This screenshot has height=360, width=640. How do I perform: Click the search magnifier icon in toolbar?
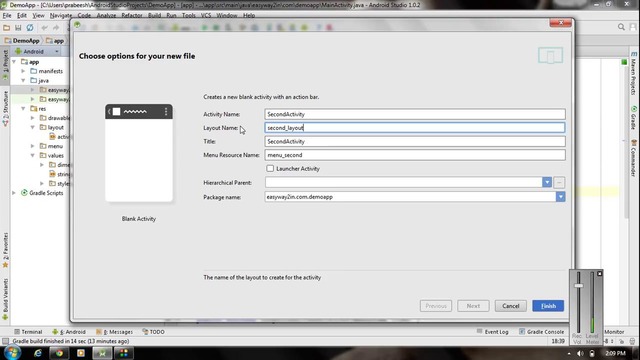pos(621,27)
